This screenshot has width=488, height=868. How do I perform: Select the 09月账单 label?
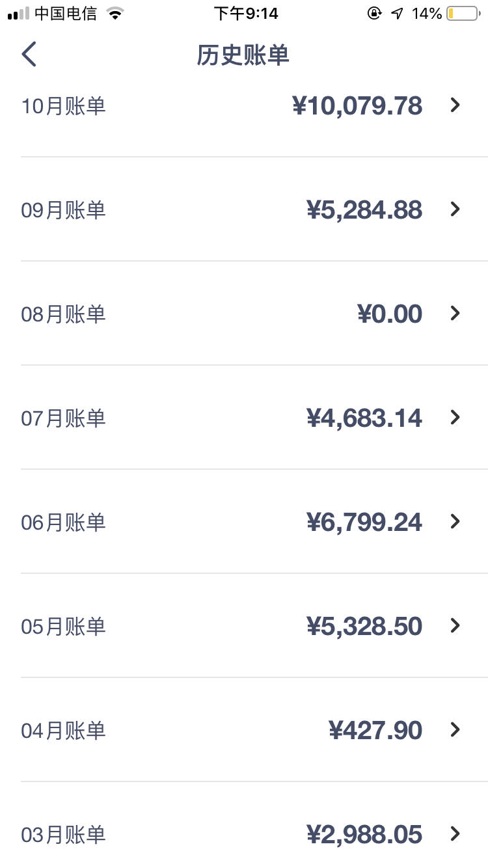[63, 210]
